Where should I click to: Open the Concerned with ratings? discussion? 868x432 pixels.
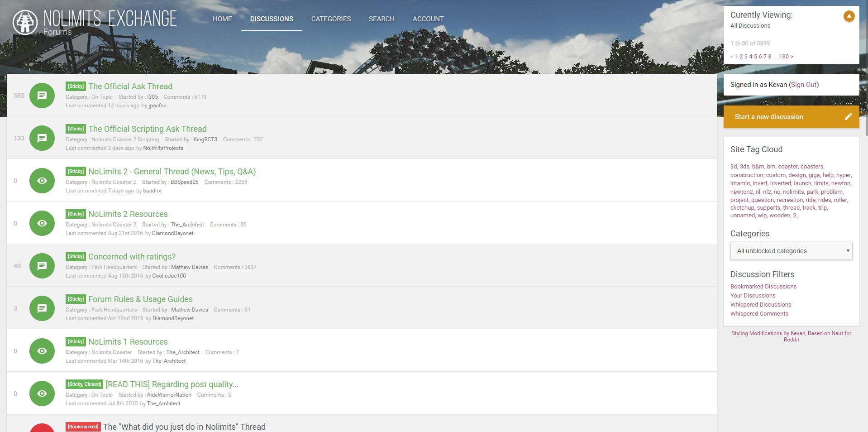[132, 256]
